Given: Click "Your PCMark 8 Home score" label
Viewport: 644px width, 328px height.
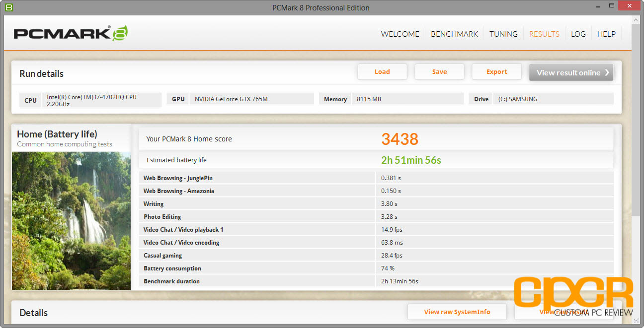Looking at the screenshot, I should 189,139.
